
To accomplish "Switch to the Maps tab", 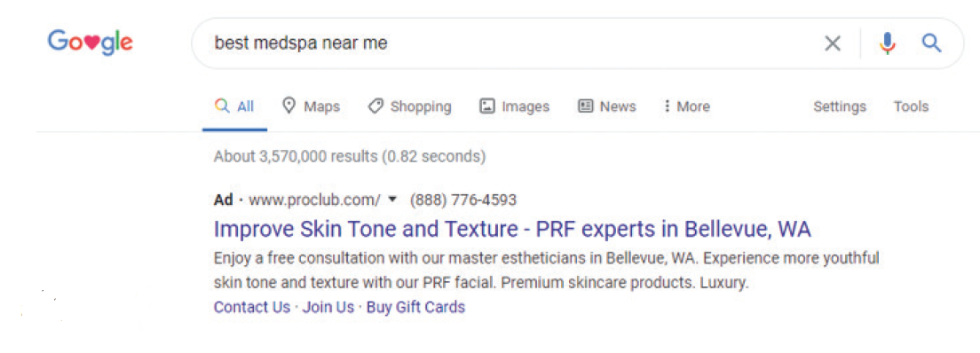I will point(312,106).
